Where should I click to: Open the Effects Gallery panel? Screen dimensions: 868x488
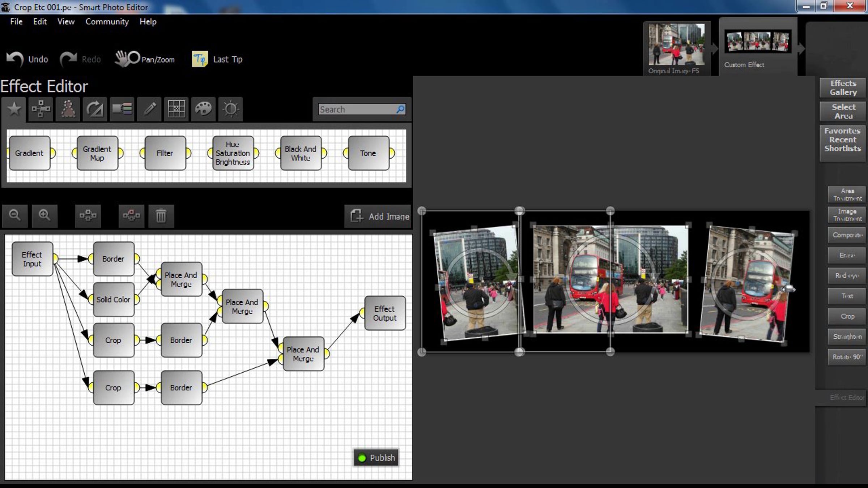(x=843, y=88)
